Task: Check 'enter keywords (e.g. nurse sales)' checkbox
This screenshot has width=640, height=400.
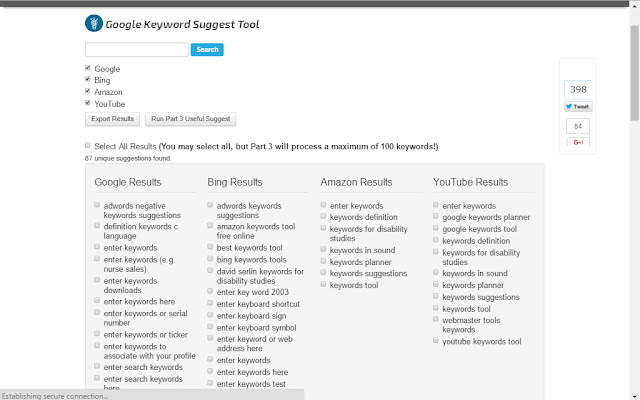Action: pos(97,258)
